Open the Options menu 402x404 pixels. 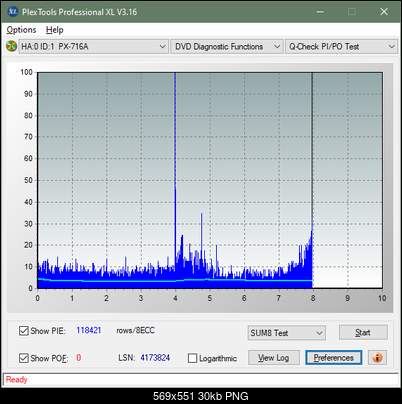coord(21,30)
